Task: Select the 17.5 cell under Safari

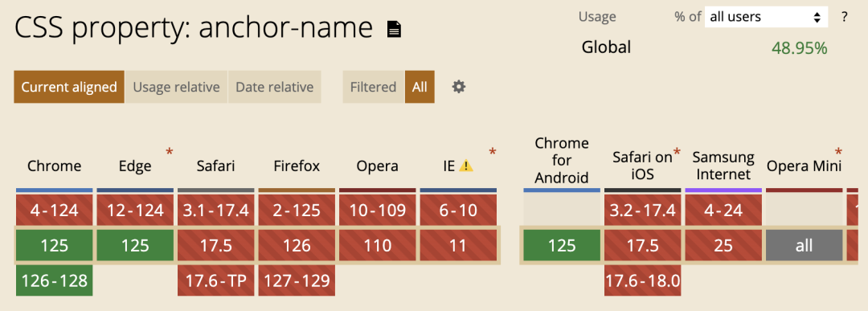Action: (x=216, y=245)
